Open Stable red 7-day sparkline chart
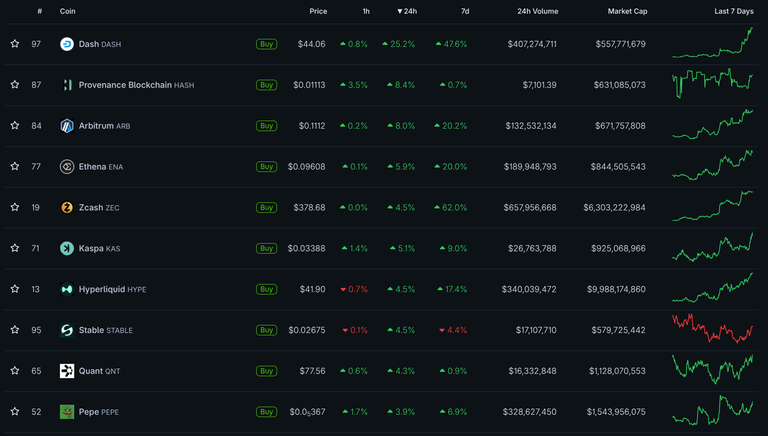This screenshot has height=436, width=768. [x=713, y=329]
